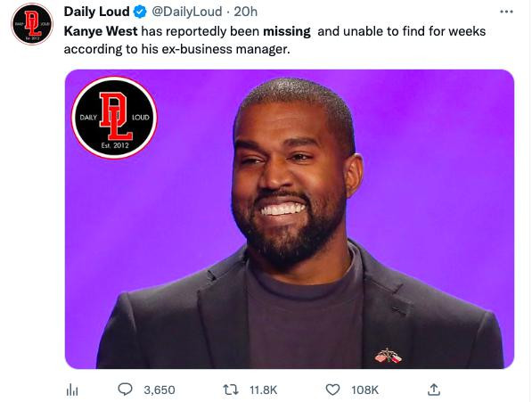
Task: Open the 11.8K retweets count
Action: coord(264,390)
